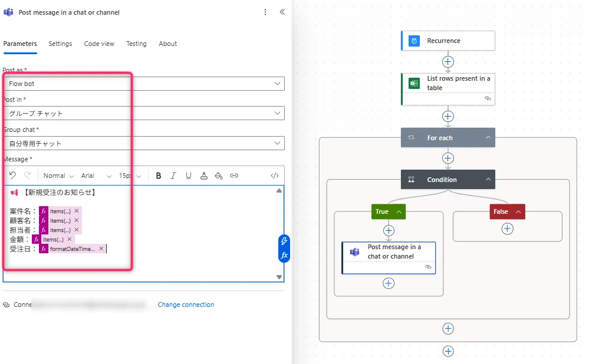The height and width of the screenshot is (364, 589).
Task: Open dynamic content lightning button
Action: click(x=284, y=241)
